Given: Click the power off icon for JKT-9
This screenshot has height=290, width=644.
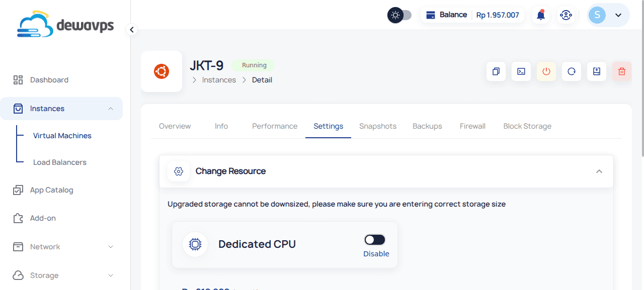Looking at the screenshot, I should [x=546, y=71].
